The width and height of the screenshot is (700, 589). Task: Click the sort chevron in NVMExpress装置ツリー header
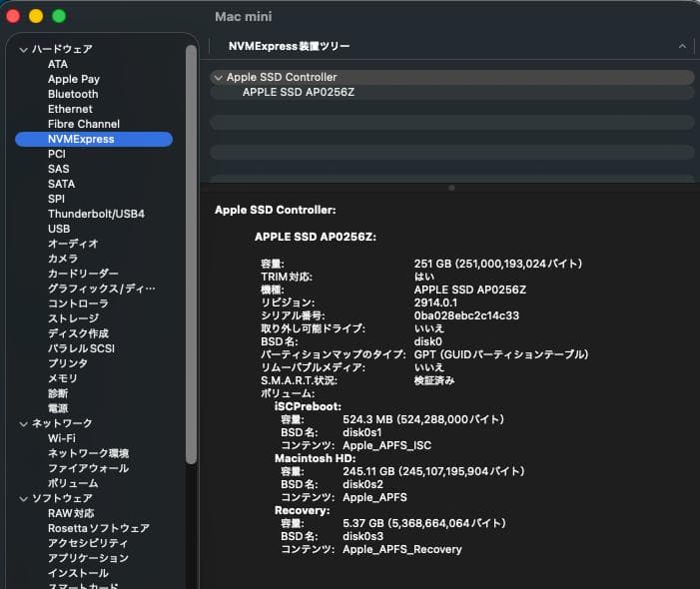pos(682,46)
